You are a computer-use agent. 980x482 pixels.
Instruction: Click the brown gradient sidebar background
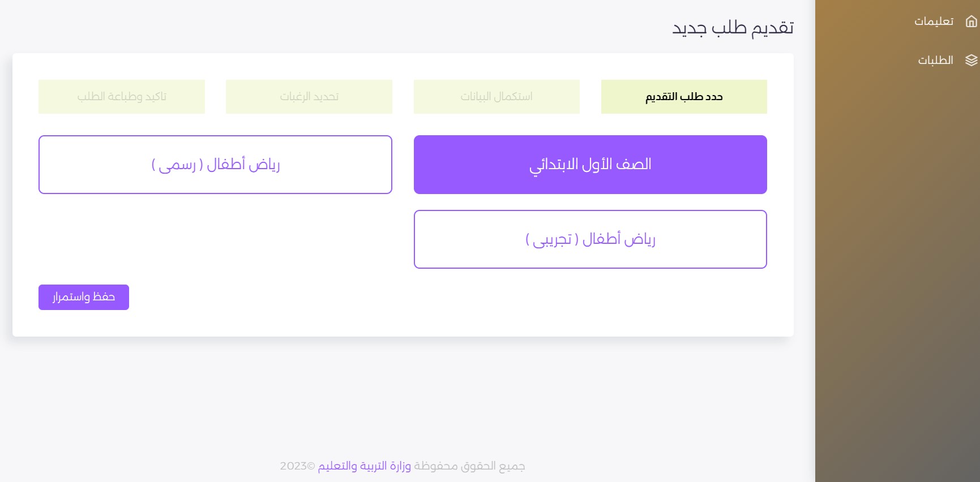[x=897, y=272]
